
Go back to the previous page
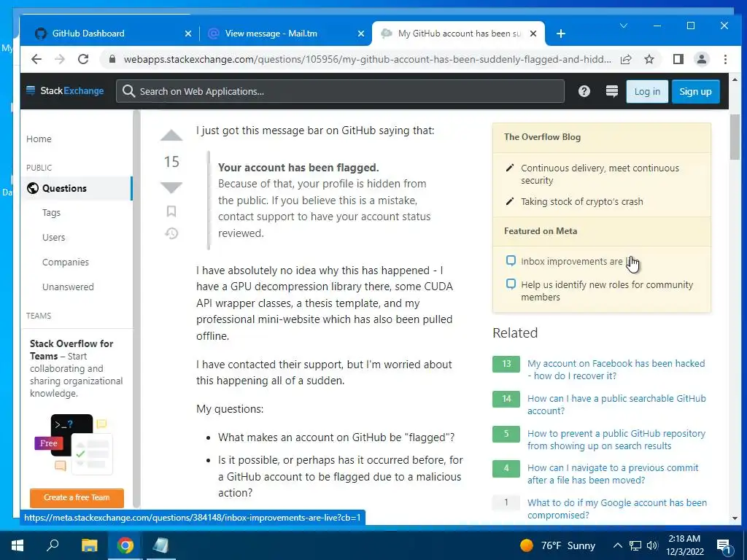(x=36, y=59)
